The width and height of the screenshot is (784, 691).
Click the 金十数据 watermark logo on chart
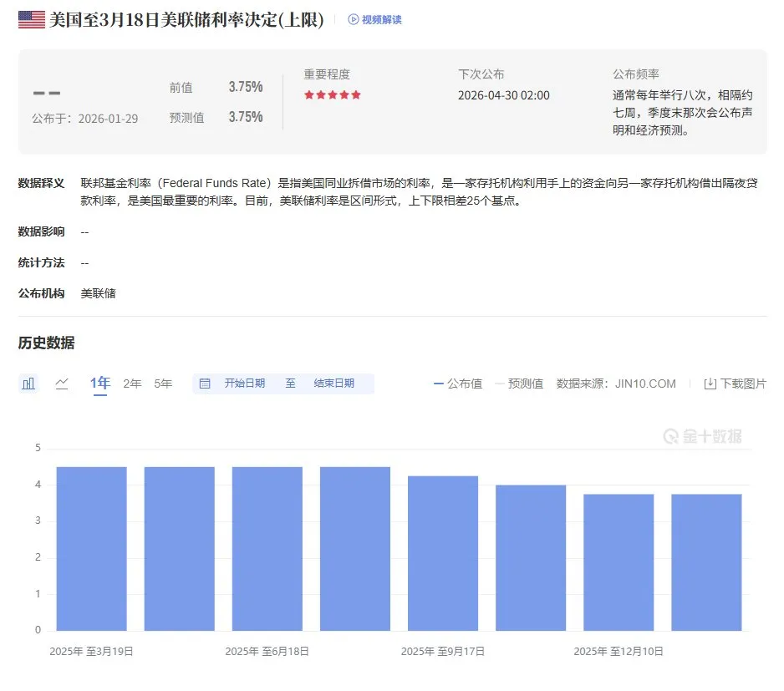(x=702, y=435)
